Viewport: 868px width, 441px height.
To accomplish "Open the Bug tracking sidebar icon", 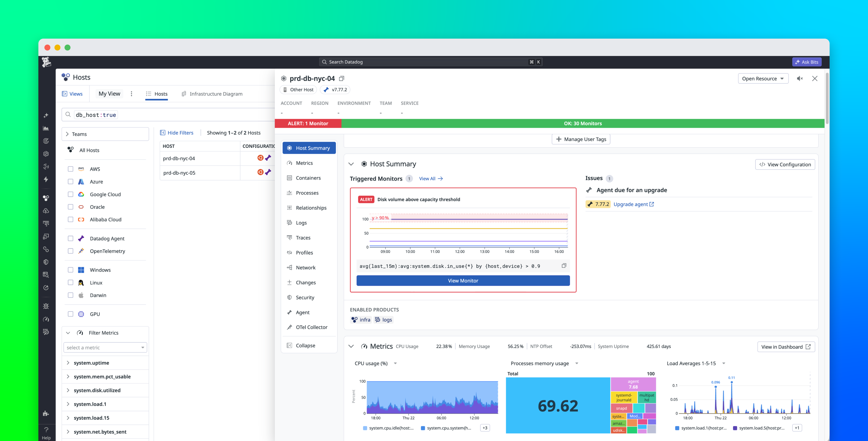I will (x=46, y=306).
